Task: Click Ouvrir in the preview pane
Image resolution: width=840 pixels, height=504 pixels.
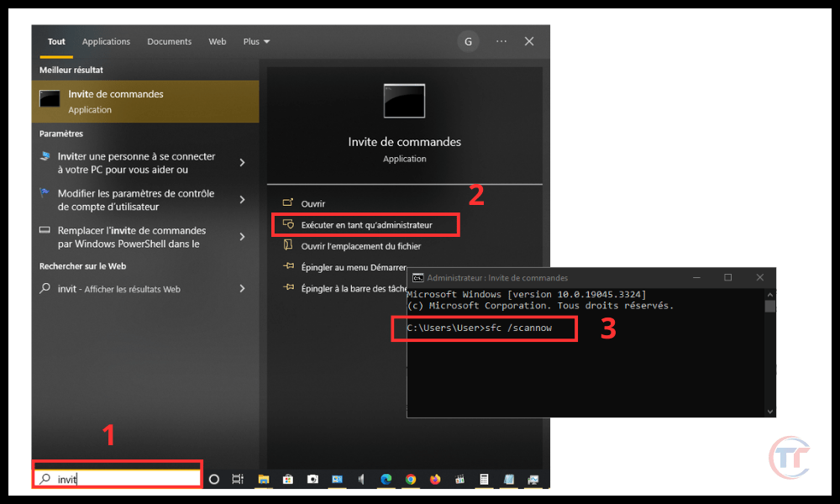Action: point(312,203)
